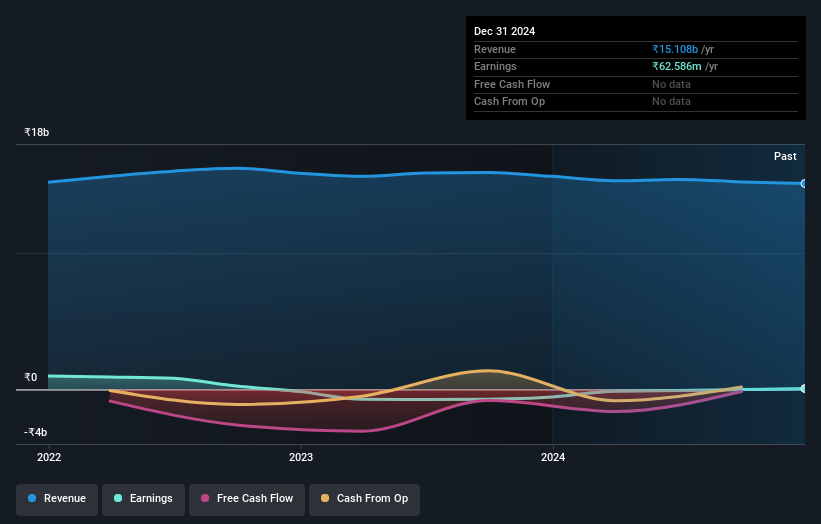Click the 2023 x-axis label
This screenshot has width=821, height=524.
301,457
